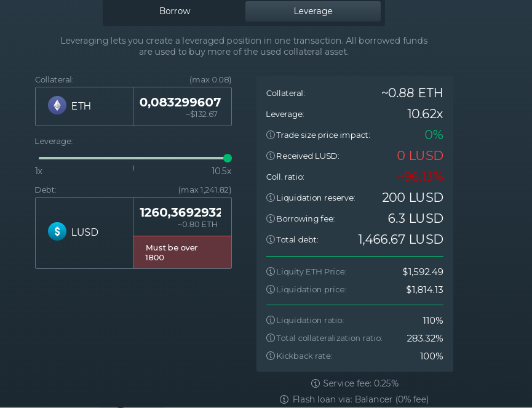Click the debt max 1,241.82 link
This screenshot has height=408, width=532.
click(x=205, y=190)
